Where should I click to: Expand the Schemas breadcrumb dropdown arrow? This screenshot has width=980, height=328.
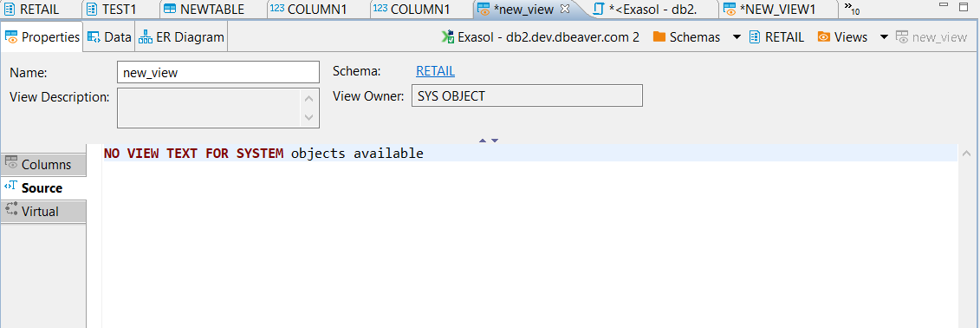737,37
